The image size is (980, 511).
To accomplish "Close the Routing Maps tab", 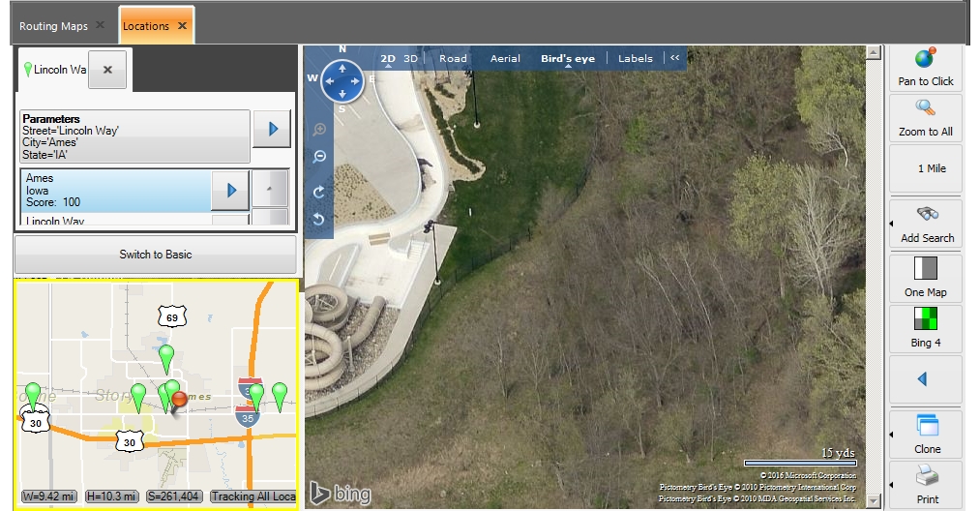I will tap(100, 25).
